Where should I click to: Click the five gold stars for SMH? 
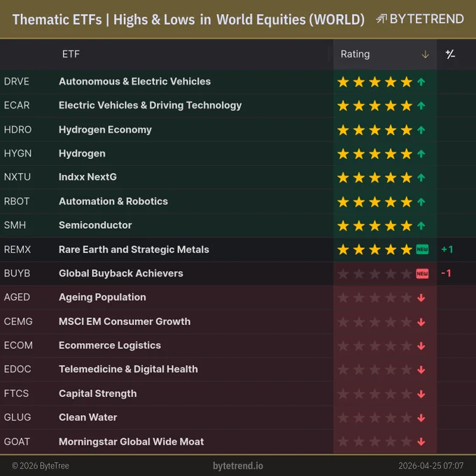coord(374,225)
